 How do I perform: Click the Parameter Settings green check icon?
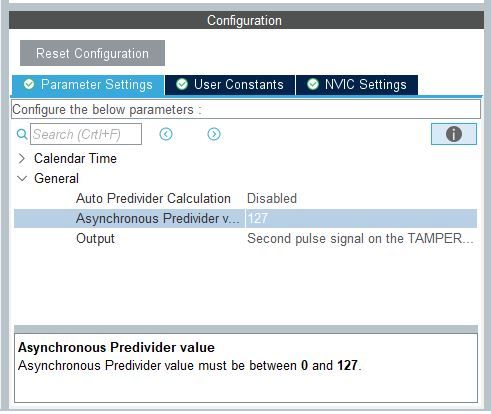point(29,84)
